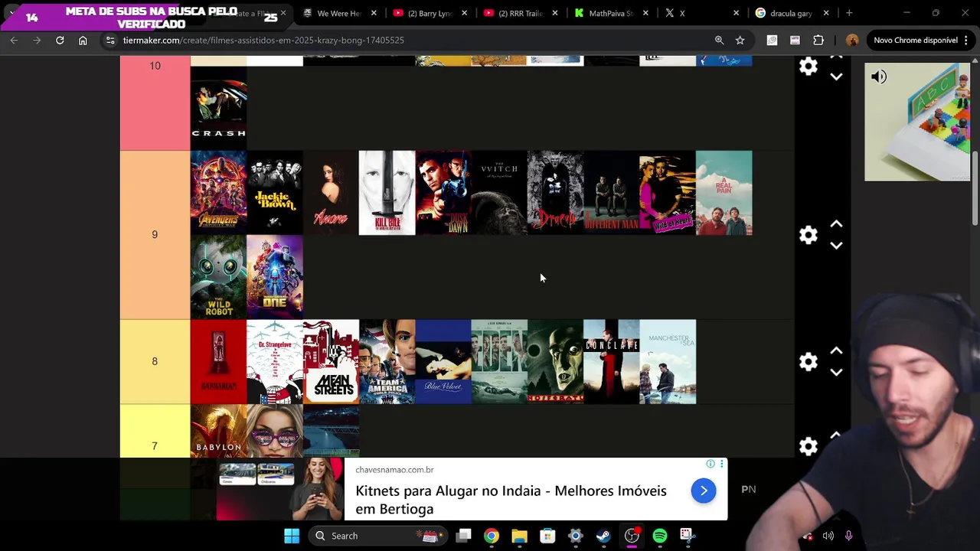Open settings gear for tier 7 row
Screen dimensions: 980x551
[808, 446]
